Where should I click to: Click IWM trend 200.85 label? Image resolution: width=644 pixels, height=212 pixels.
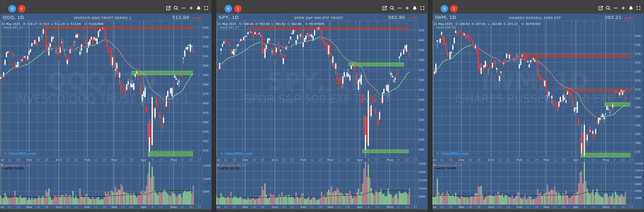446,27
